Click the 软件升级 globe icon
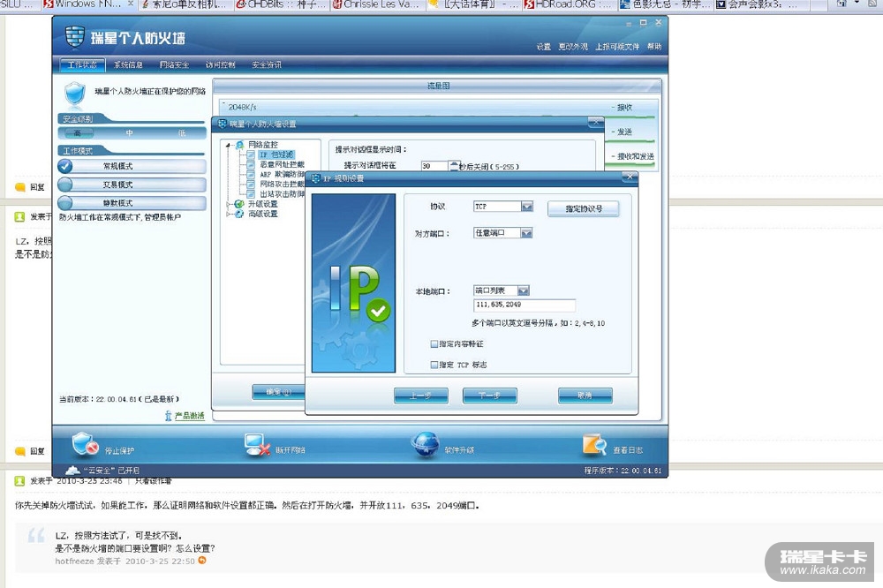Screen dimensions: 883x588 (425, 444)
